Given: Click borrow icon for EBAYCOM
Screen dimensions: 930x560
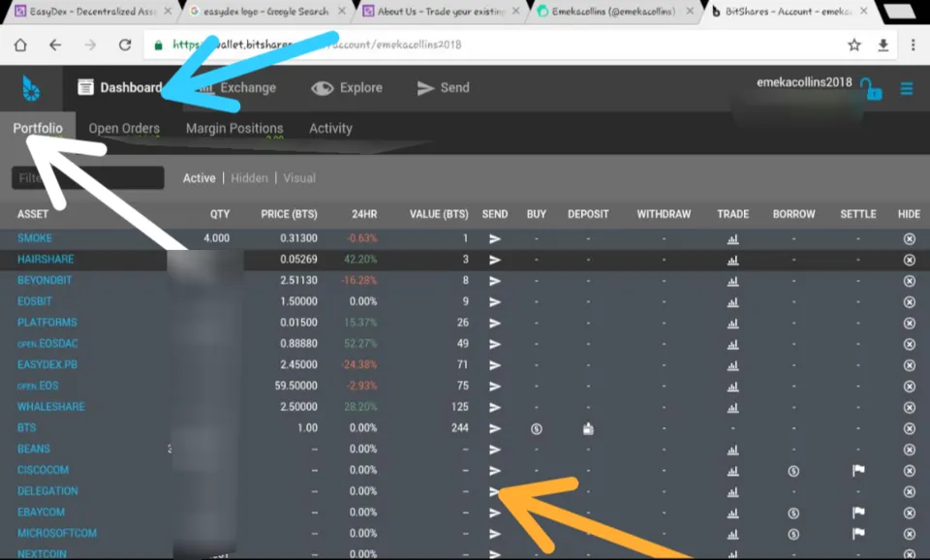Looking at the screenshot, I should [x=793, y=513].
